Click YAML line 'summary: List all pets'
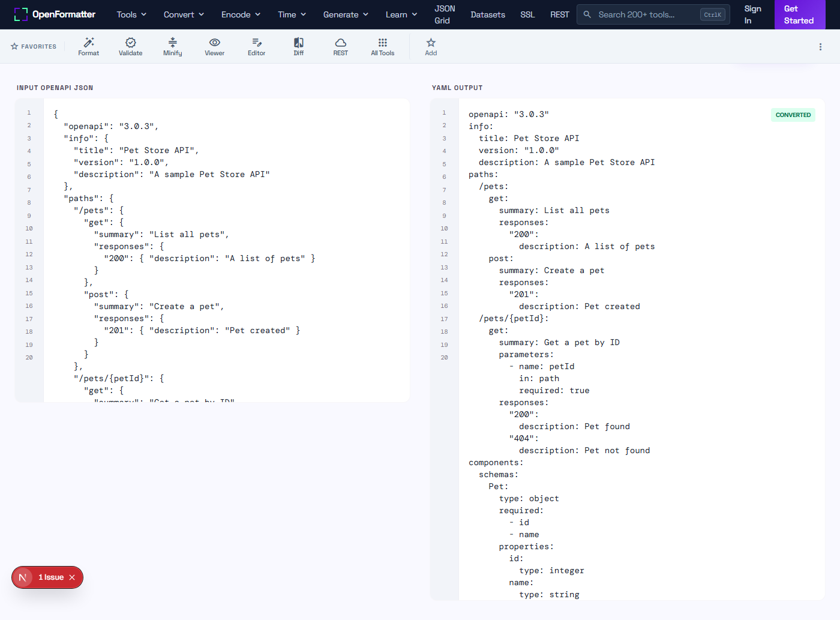Viewport: 840px width, 620px height. 554,211
